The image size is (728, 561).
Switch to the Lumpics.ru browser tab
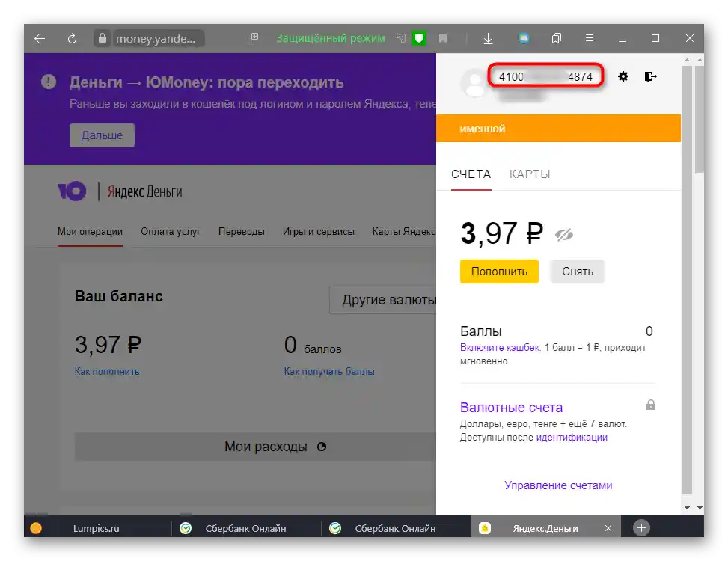(x=96, y=528)
